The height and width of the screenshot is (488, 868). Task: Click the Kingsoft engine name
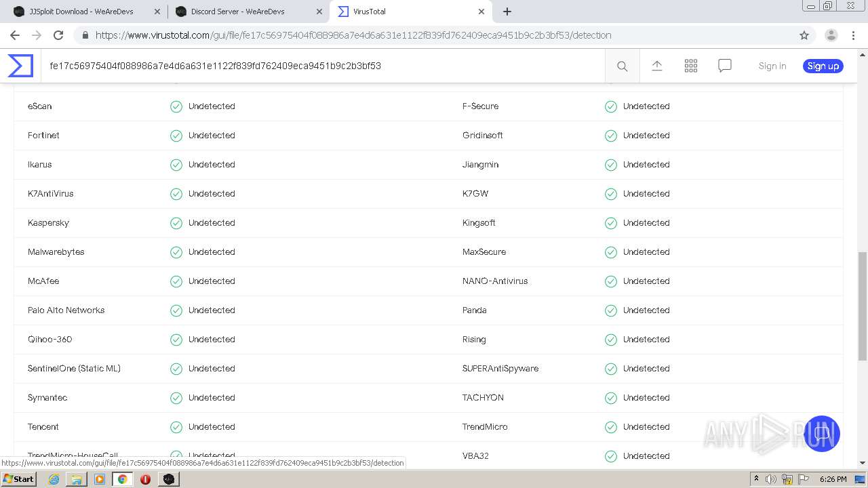pos(479,223)
